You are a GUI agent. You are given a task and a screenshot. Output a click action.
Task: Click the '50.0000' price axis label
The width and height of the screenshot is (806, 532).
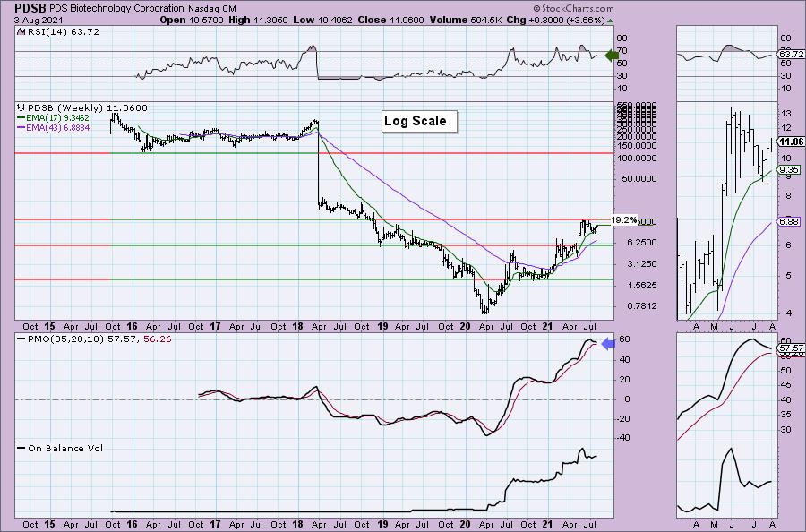639,179
